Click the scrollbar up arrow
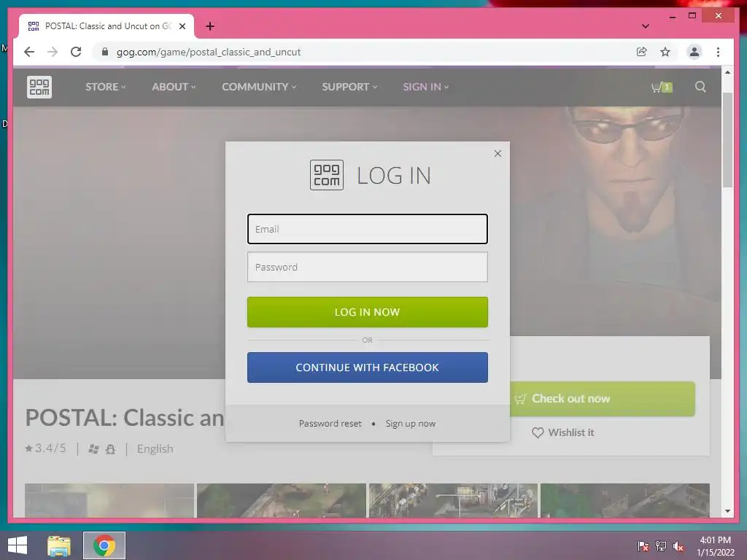Screen dimensions: 747x560 (727, 72)
